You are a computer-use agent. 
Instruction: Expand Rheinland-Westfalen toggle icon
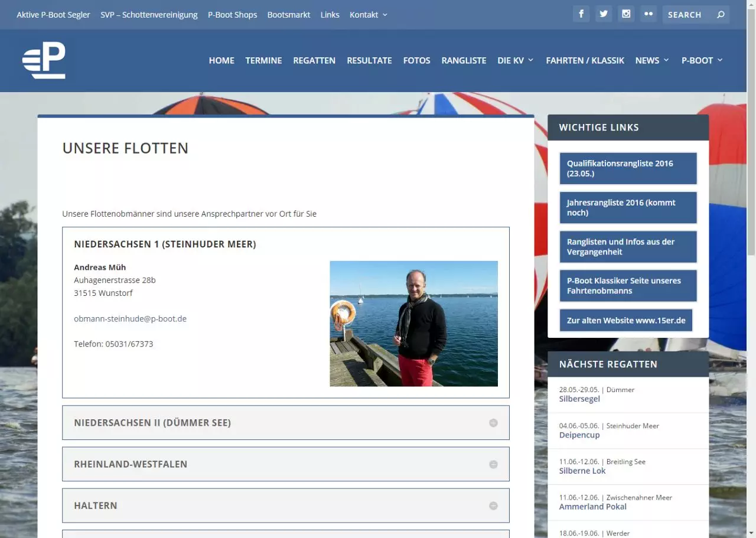pyautogui.click(x=493, y=464)
